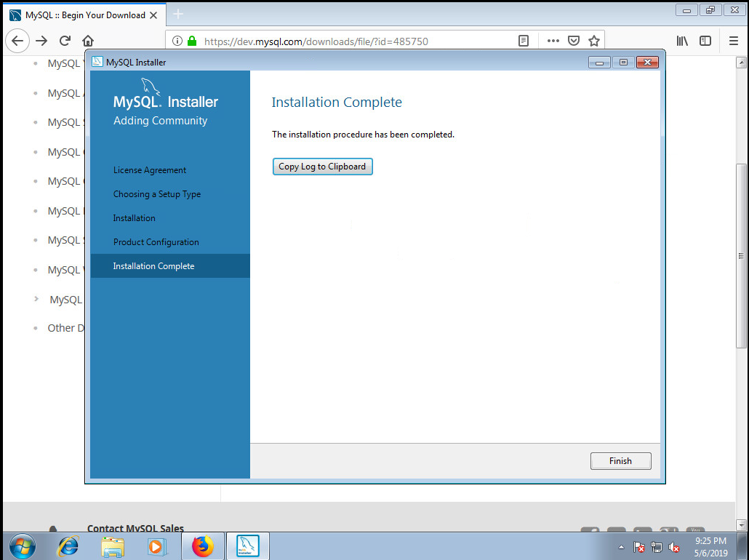Open the Firefox hamburger menu

(734, 41)
